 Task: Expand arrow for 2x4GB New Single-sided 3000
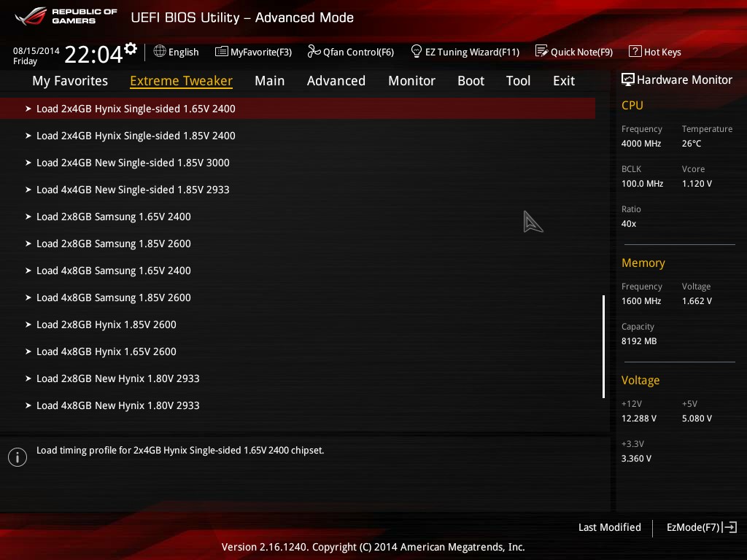coord(28,163)
